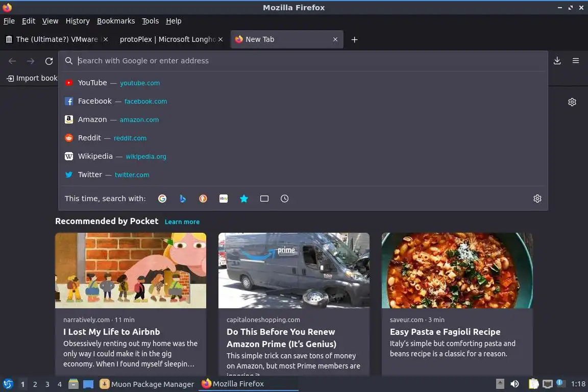
Task: Select YouTube suggestion in address dropdown
Action: (303, 83)
